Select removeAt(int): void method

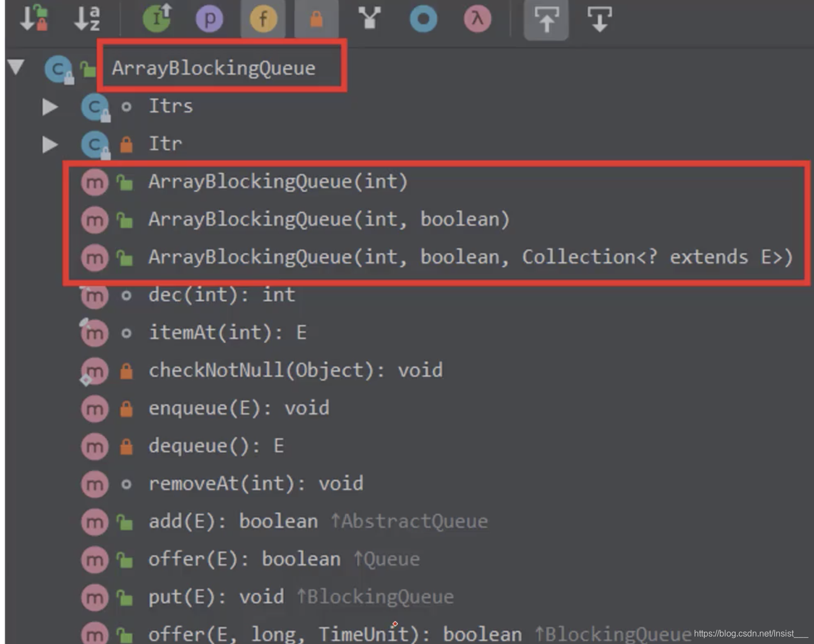(x=256, y=484)
